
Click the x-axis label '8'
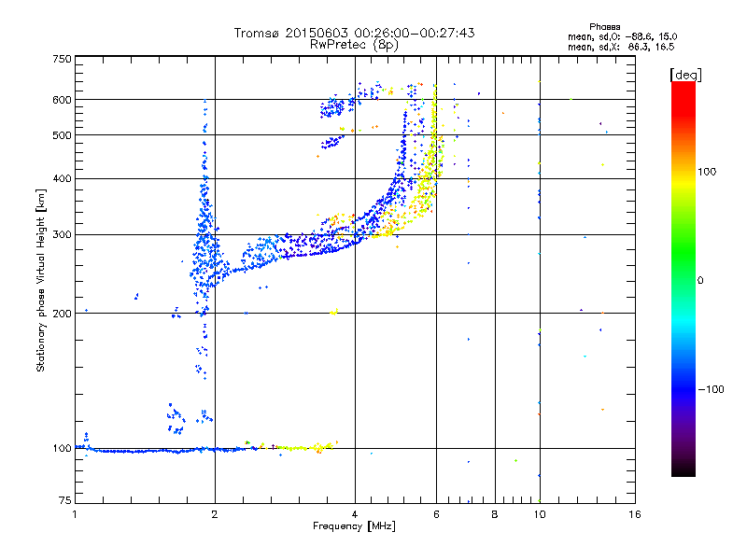pos(495,514)
